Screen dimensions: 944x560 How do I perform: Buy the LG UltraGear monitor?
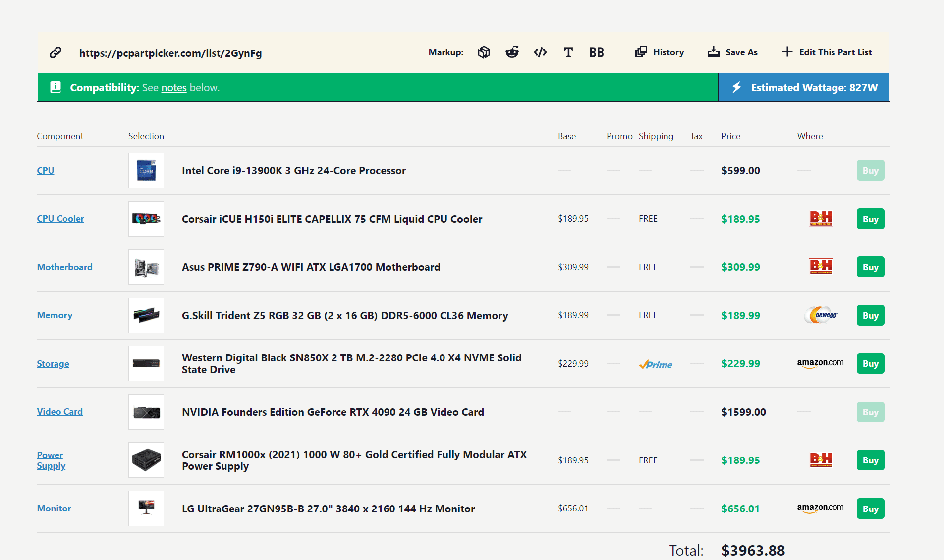tap(870, 509)
